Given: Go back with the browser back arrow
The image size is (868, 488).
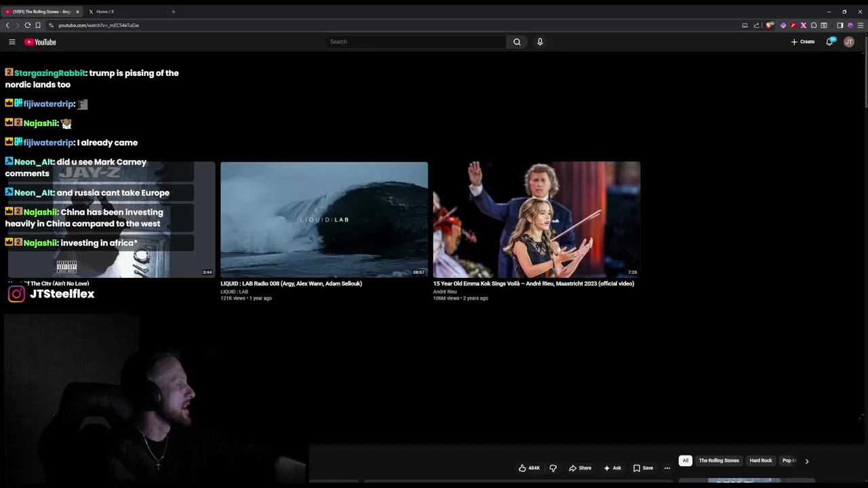Looking at the screenshot, I should point(7,25).
